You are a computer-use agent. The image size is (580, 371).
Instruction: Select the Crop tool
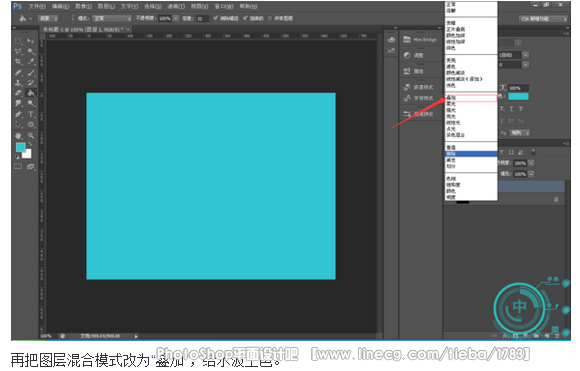tap(18, 61)
